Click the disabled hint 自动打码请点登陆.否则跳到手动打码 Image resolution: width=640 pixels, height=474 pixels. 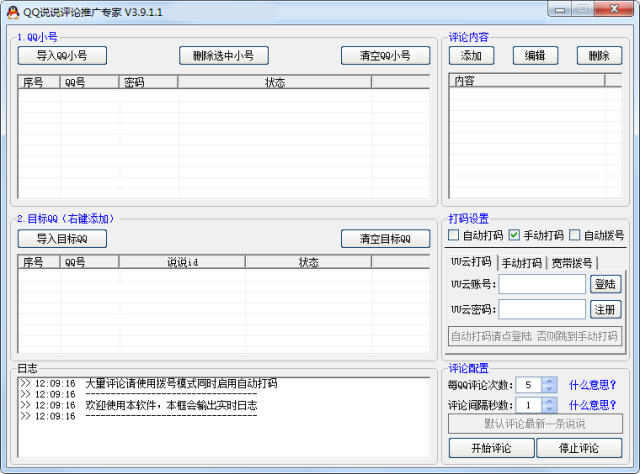coord(535,336)
